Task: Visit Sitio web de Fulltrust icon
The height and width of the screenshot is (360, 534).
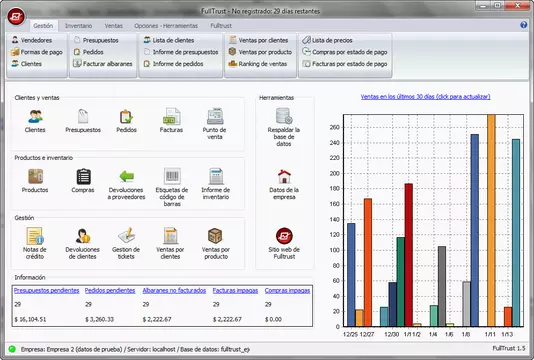Action: click(284, 236)
